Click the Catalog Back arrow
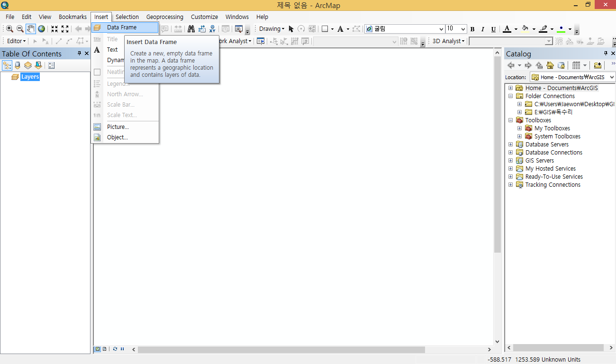Viewport: 616px width, 364px height. click(x=511, y=65)
